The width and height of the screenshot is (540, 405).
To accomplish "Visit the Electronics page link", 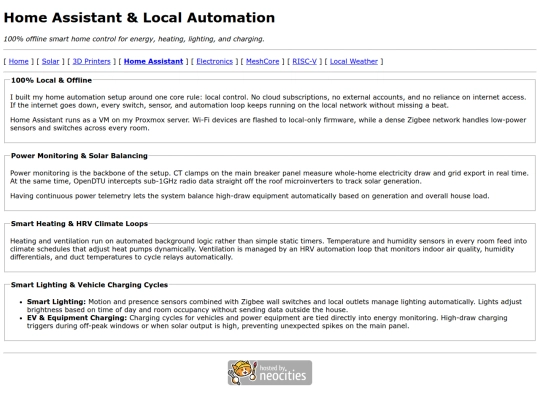I will pyautogui.click(x=215, y=61).
